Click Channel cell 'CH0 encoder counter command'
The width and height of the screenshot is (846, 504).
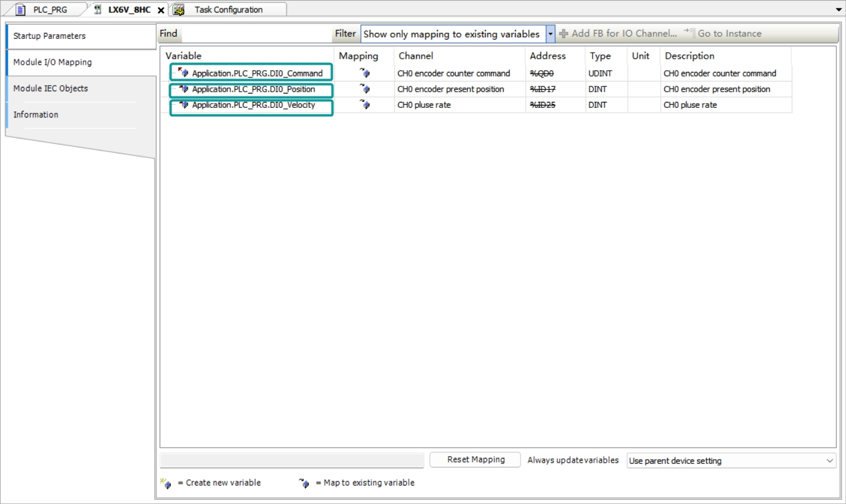click(460, 73)
